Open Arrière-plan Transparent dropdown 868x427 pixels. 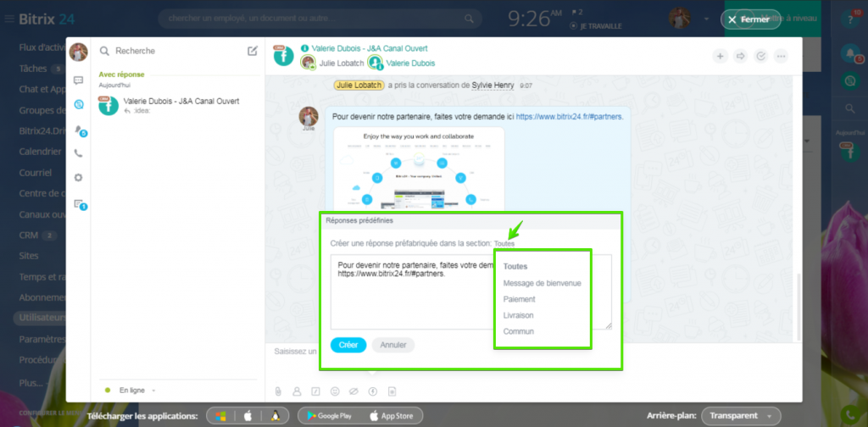pos(741,416)
